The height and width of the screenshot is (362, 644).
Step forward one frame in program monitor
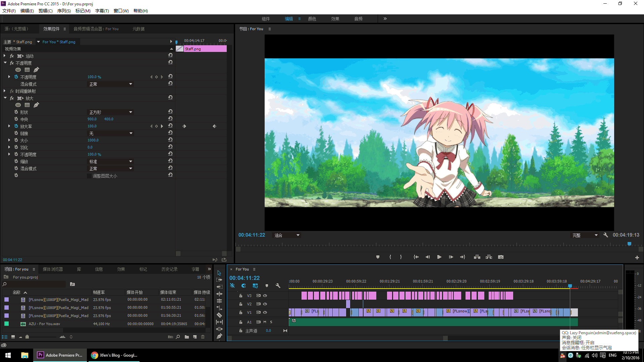tap(451, 257)
